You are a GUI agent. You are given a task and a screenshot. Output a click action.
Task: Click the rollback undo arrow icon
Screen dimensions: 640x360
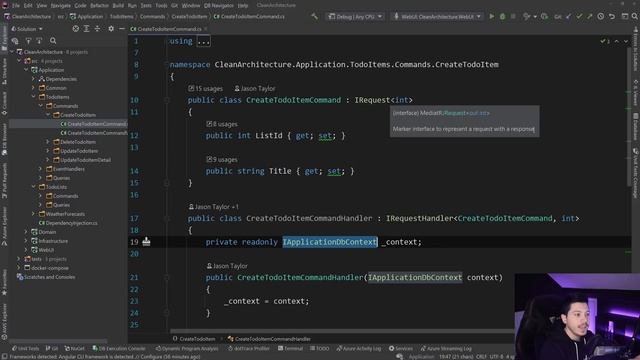612,17
